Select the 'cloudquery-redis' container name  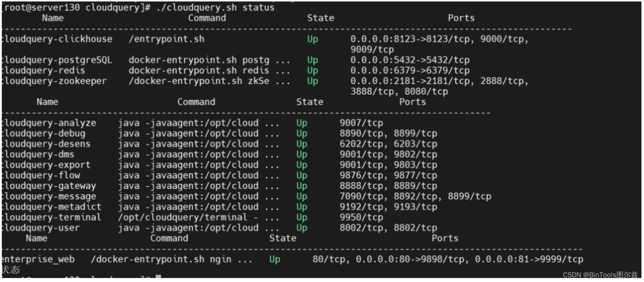[x=44, y=70]
